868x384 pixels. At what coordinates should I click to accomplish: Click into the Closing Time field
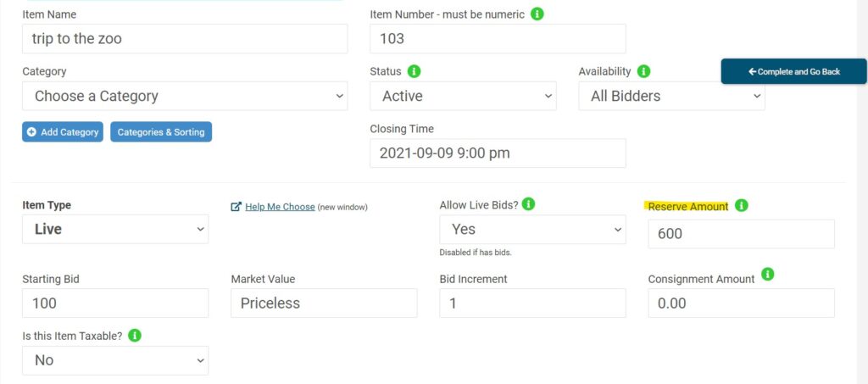pos(498,153)
